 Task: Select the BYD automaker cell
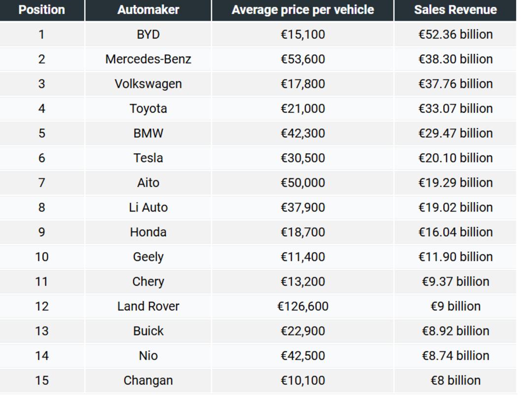pos(148,35)
